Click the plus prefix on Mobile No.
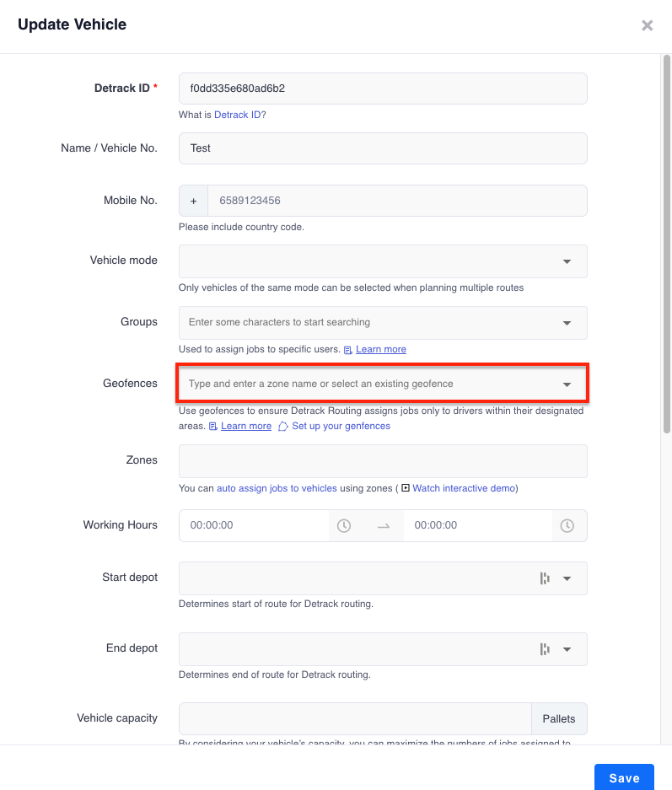672x790 pixels. click(x=193, y=201)
